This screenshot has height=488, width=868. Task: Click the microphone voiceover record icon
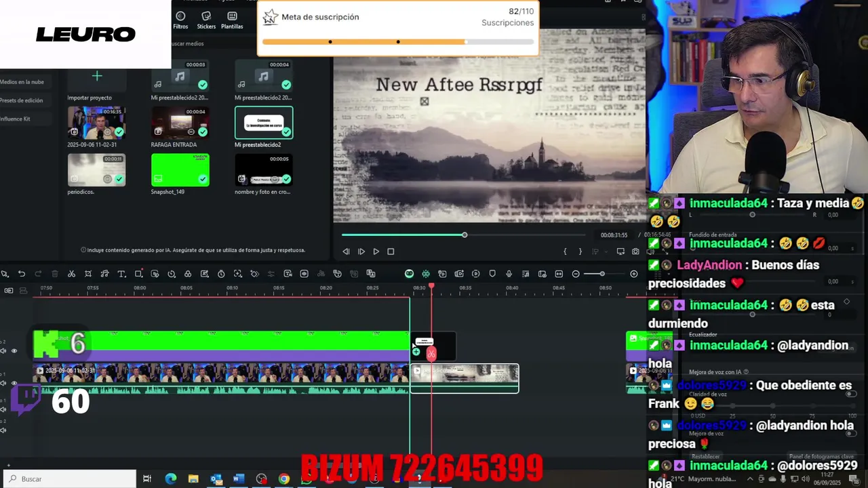509,274
